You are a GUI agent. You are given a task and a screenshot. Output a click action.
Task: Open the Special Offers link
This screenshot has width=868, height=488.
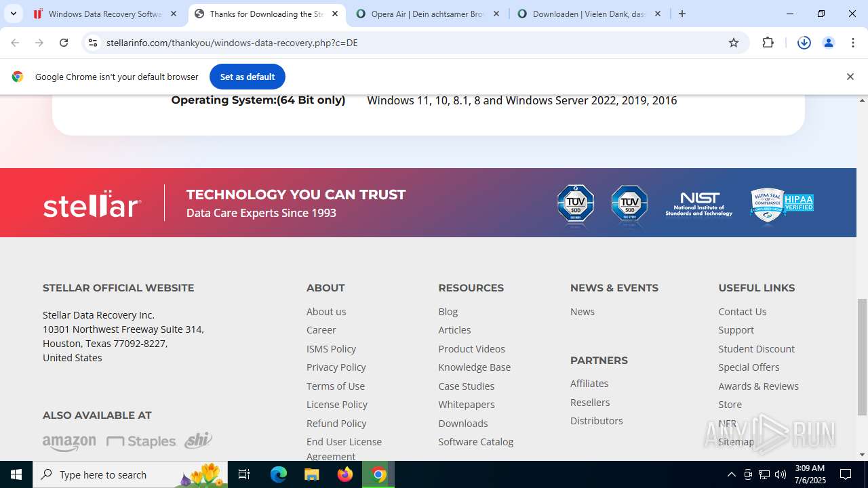point(749,367)
